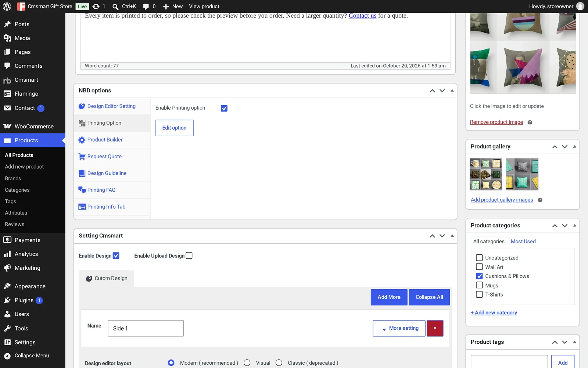588x368 pixels.
Task: Click the WordPress logo icon
Action: tap(7, 6)
